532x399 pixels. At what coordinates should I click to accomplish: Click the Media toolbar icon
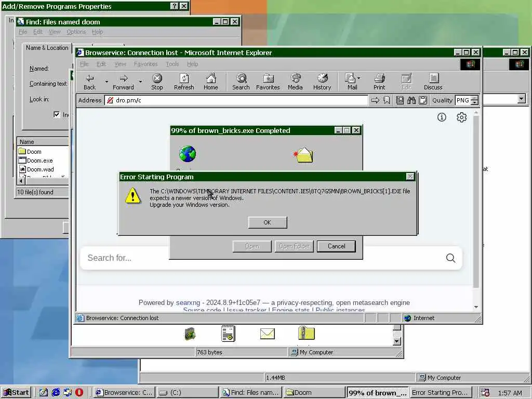point(295,82)
